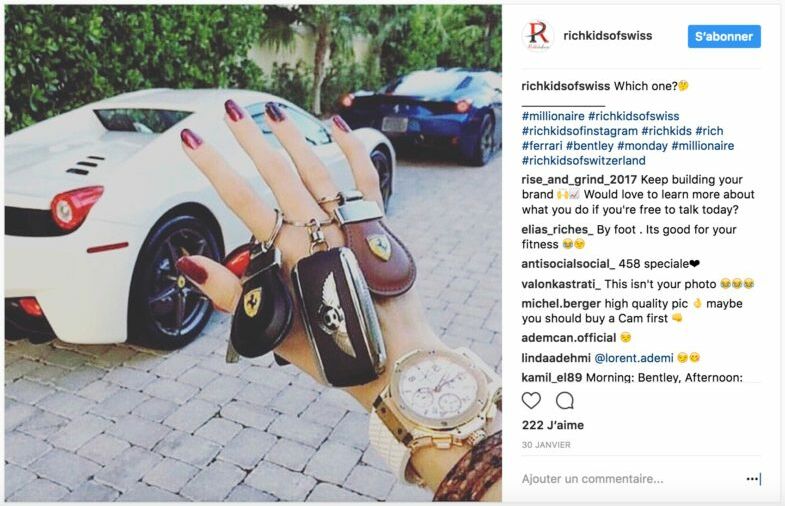The height and width of the screenshot is (506, 785).
Task: Click the car keys post photo
Action: [253, 253]
